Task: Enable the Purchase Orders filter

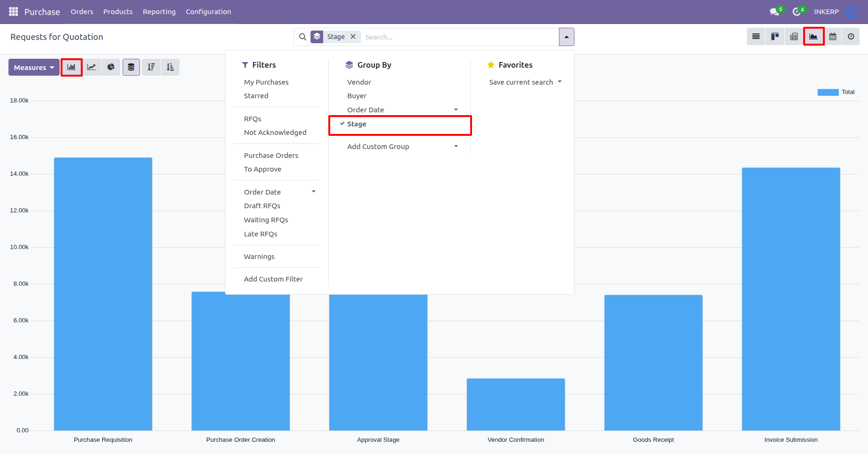Action: point(271,156)
